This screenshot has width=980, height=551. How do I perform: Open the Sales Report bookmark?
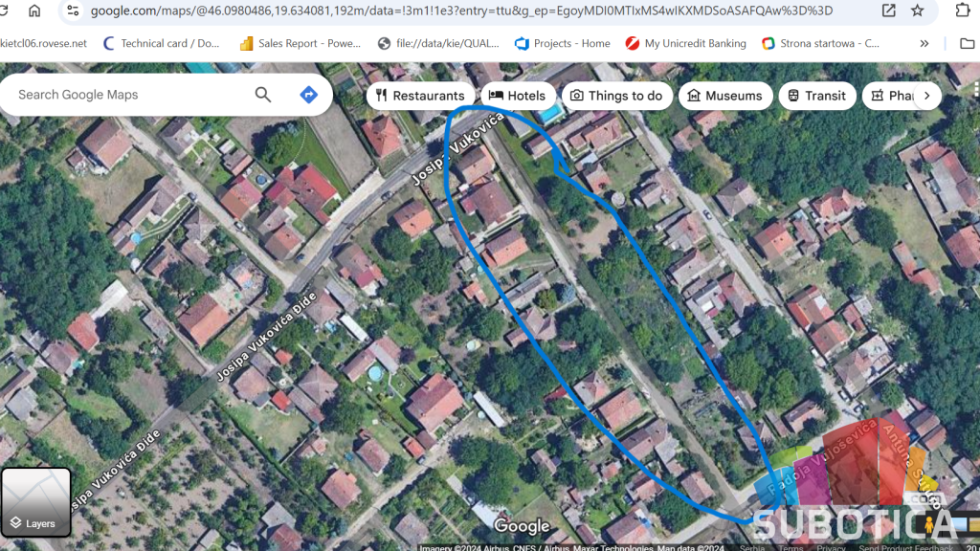[x=300, y=43]
